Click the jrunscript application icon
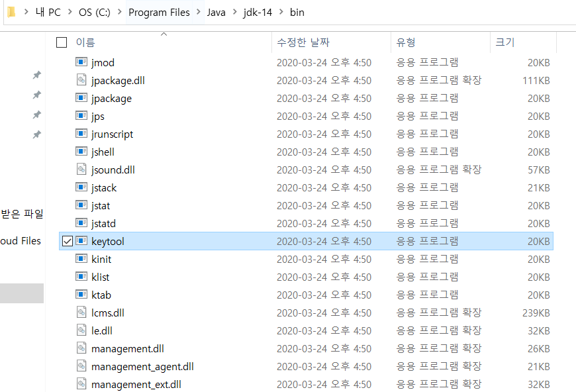Image resolution: width=576 pixels, height=392 pixels. (81, 133)
